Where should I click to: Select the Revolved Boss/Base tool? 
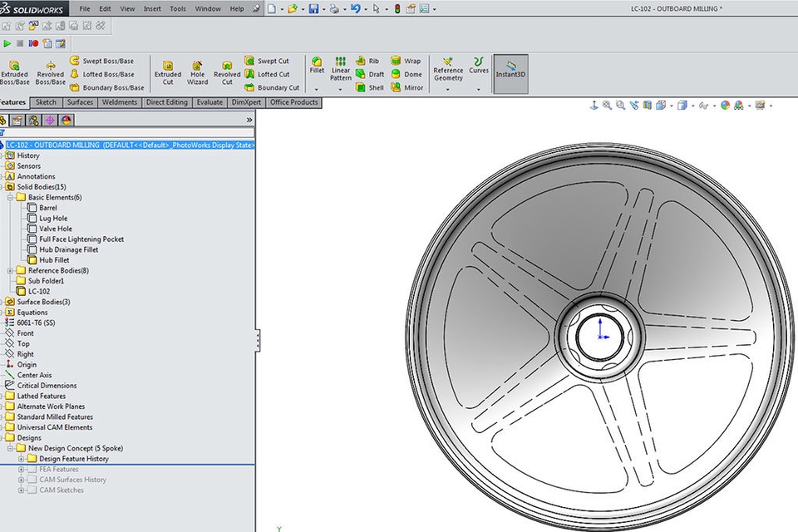click(51, 71)
